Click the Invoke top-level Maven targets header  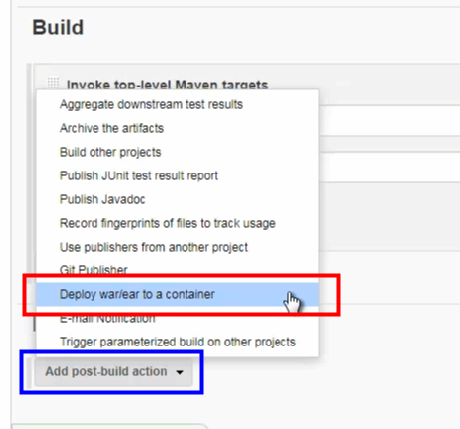[167, 84]
